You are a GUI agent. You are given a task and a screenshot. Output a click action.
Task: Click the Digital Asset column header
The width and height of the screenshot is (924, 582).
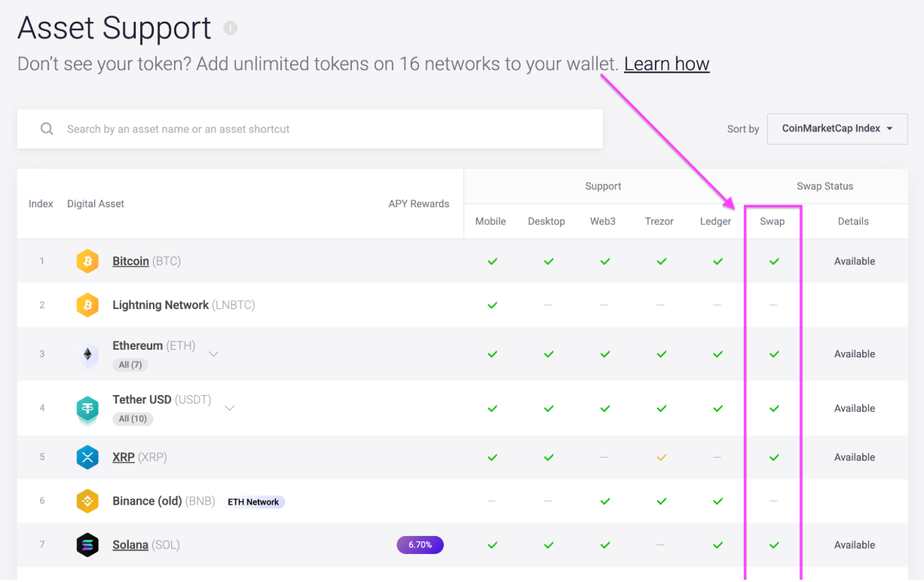pyautogui.click(x=96, y=204)
